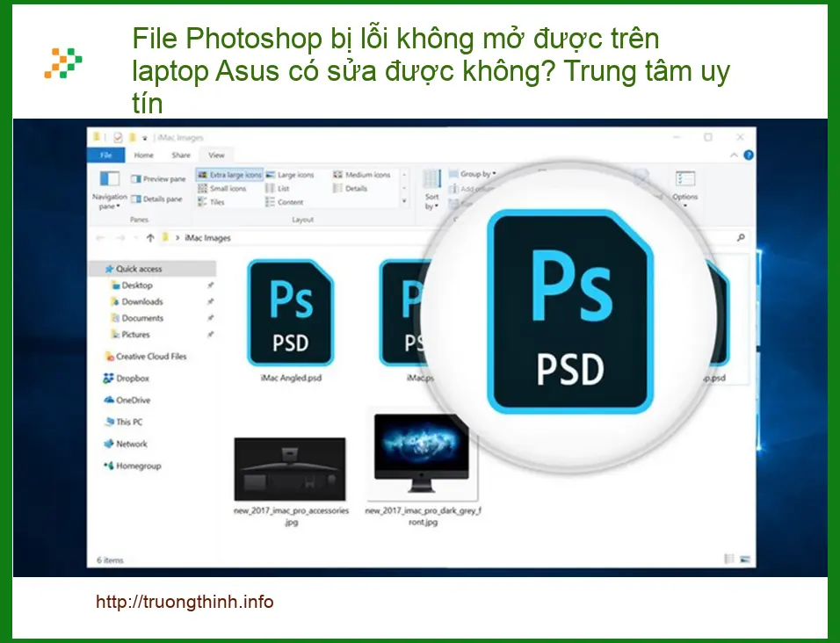Choose Extra large icons layout
This screenshot has width=840, height=643.
coord(229,175)
